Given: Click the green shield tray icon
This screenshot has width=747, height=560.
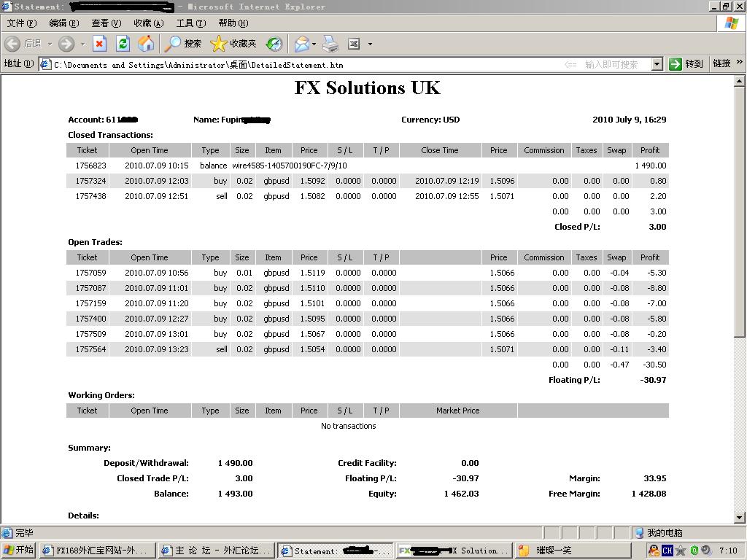Looking at the screenshot, I should (x=694, y=551).
